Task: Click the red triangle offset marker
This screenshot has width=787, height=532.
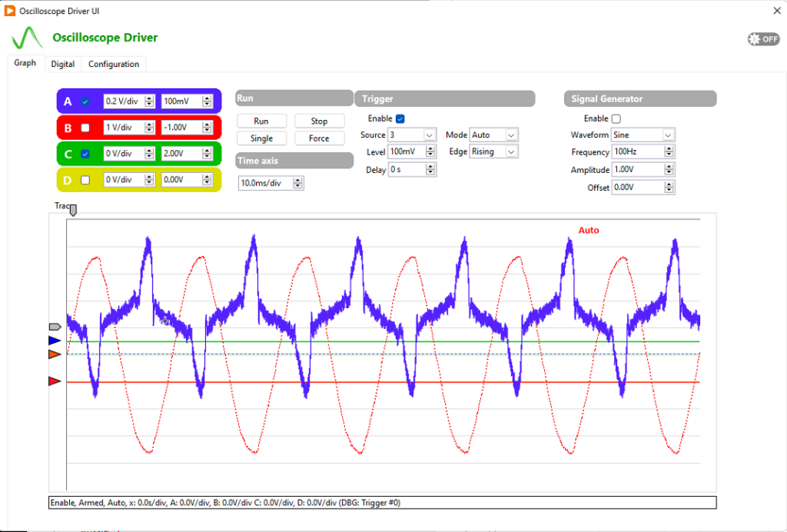Action: click(54, 381)
